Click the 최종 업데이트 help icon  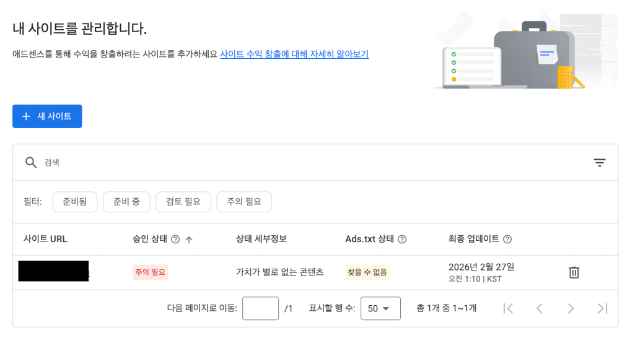(x=507, y=240)
